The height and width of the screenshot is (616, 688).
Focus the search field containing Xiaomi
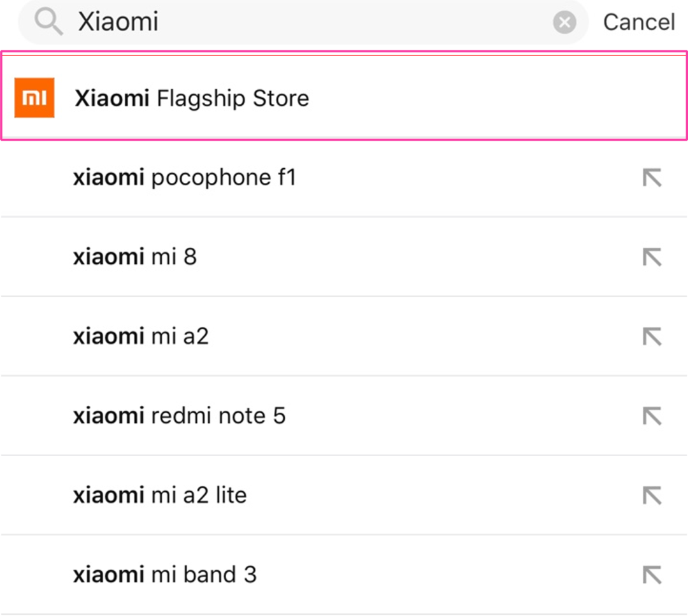point(319,22)
